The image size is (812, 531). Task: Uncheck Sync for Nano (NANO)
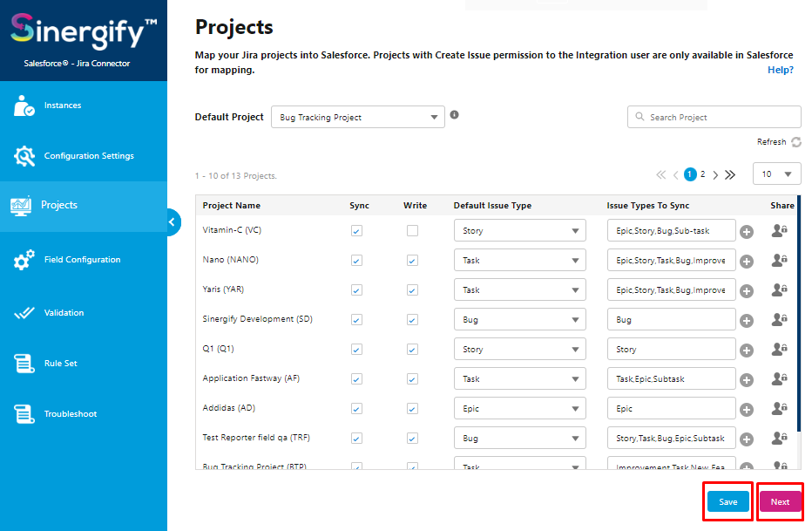tap(356, 260)
